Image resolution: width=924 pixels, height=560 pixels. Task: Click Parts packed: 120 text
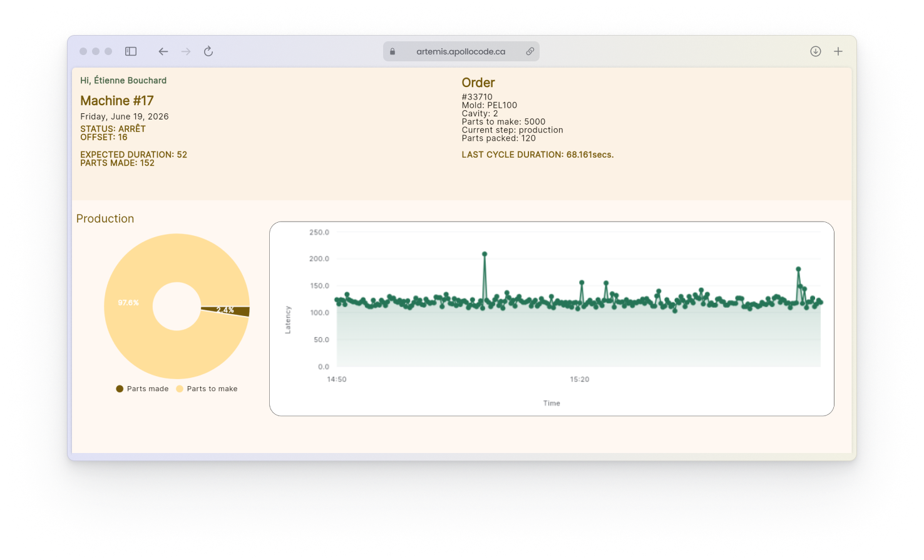click(x=499, y=138)
